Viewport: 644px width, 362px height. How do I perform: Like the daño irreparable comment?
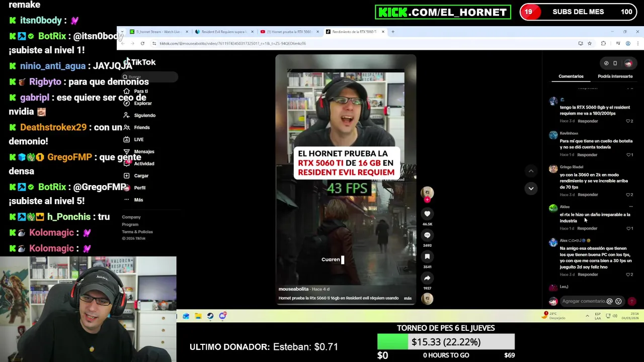[x=629, y=228]
